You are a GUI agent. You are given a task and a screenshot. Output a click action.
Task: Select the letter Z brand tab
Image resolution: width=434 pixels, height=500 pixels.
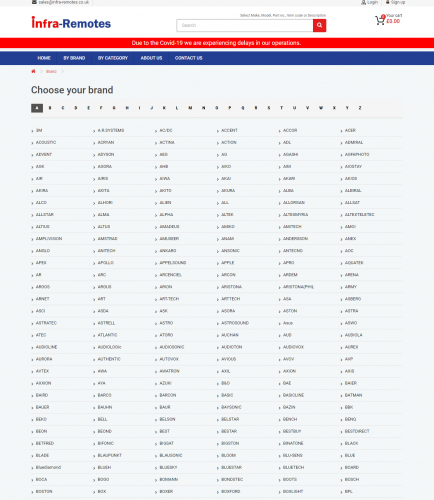pos(360,108)
